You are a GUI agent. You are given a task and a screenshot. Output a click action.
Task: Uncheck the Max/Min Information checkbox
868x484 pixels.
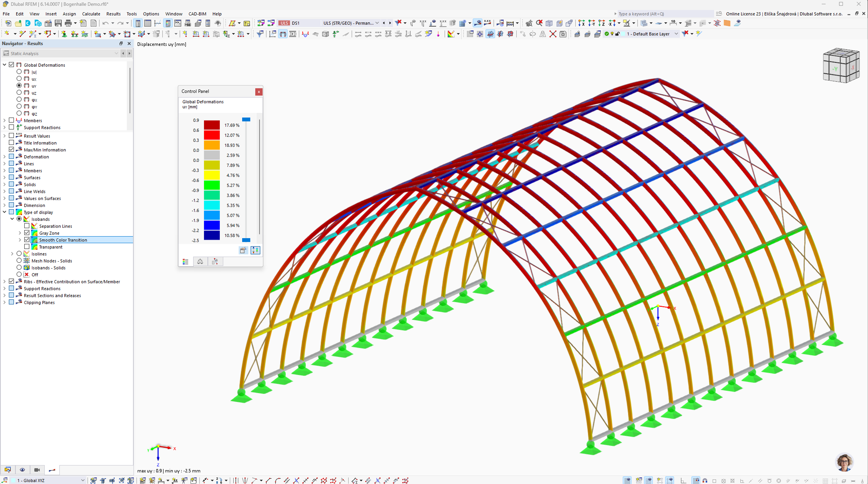pyautogui.click(x=12, y=150)
